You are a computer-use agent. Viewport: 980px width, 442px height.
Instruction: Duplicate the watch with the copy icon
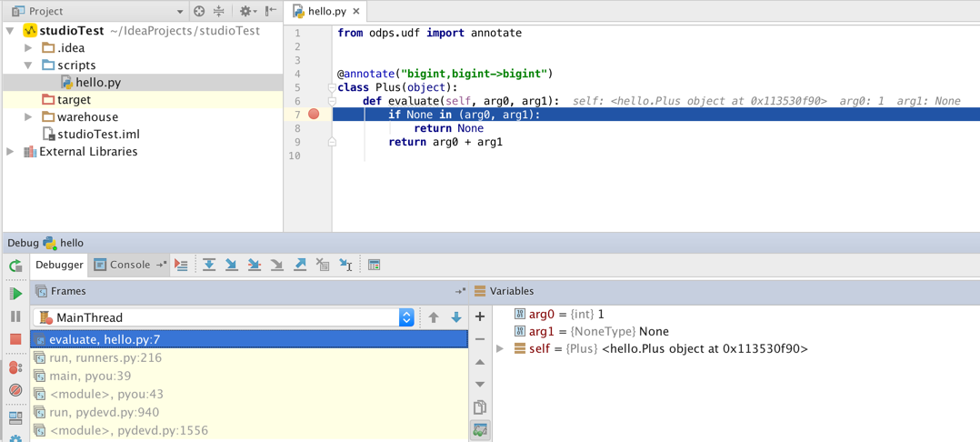click(480, 407)
